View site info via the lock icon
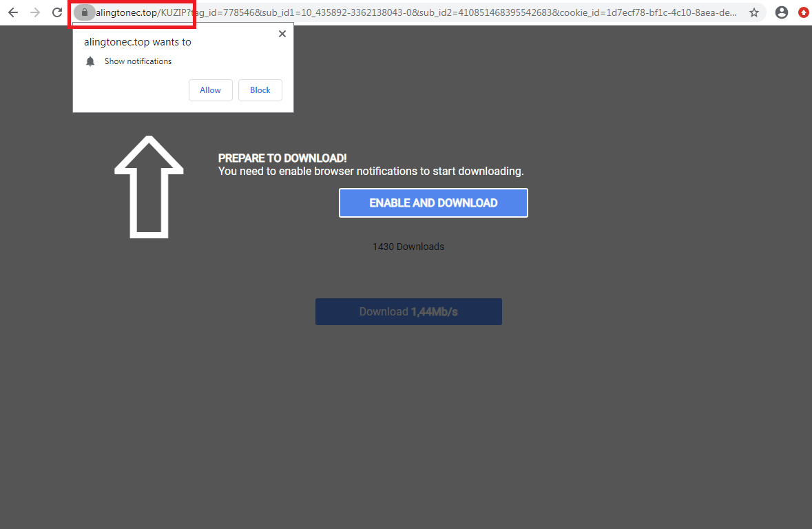Screen dimensions: 812x529 [85, 12]
